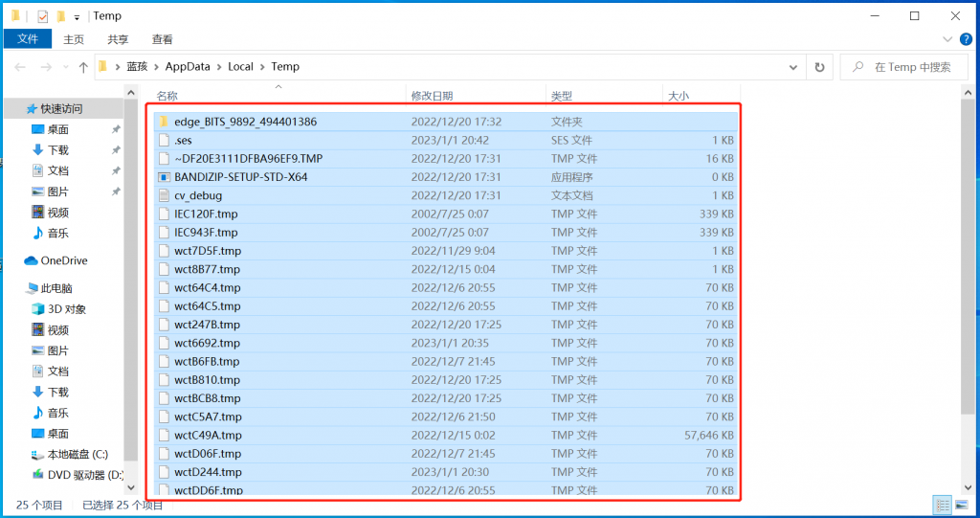Select file wct6692.tmp
This screenshot has width=980, height=518.
click(x=446, y=343)
